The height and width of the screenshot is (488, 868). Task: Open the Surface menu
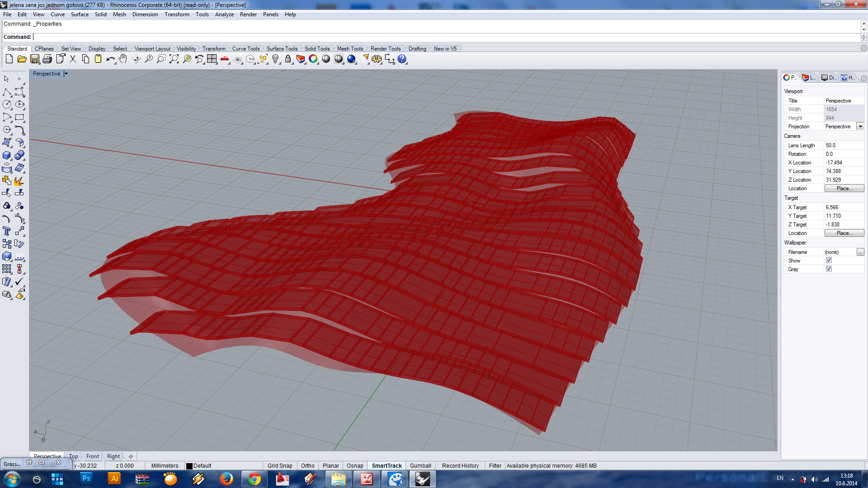[x=80, y=14]
